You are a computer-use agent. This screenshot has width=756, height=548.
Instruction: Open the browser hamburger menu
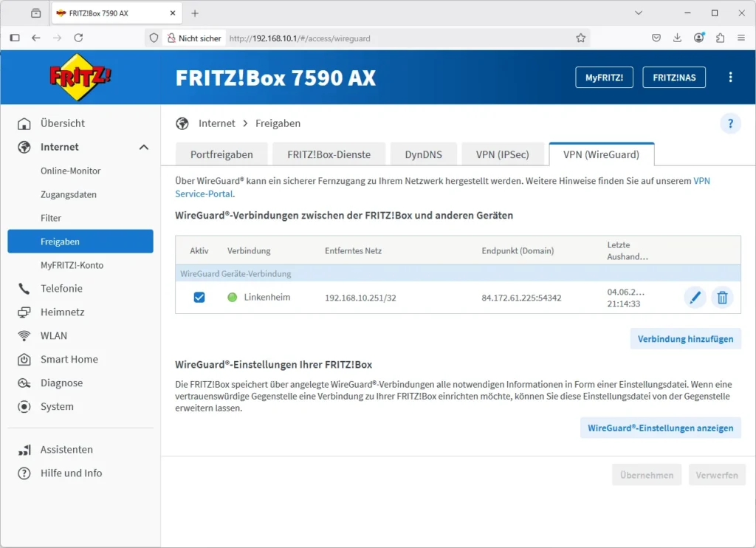point(741,38)
